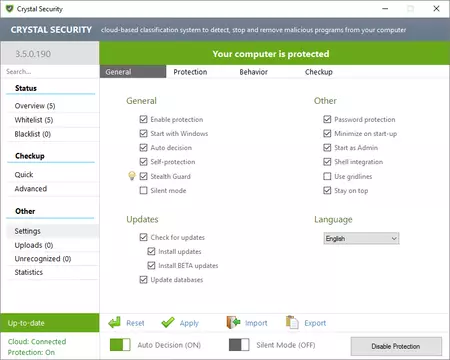Toggle the Auto Decision switch
Screen dimensions: 450x360
click(x=120, y=345)
